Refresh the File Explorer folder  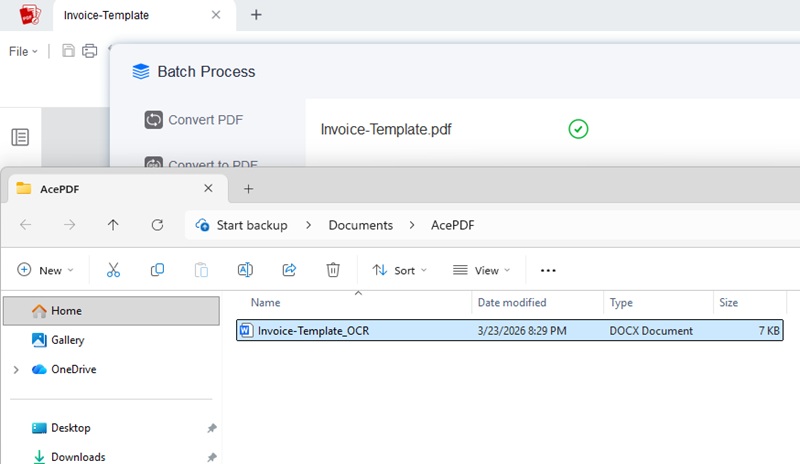click(x=157, y=225)
